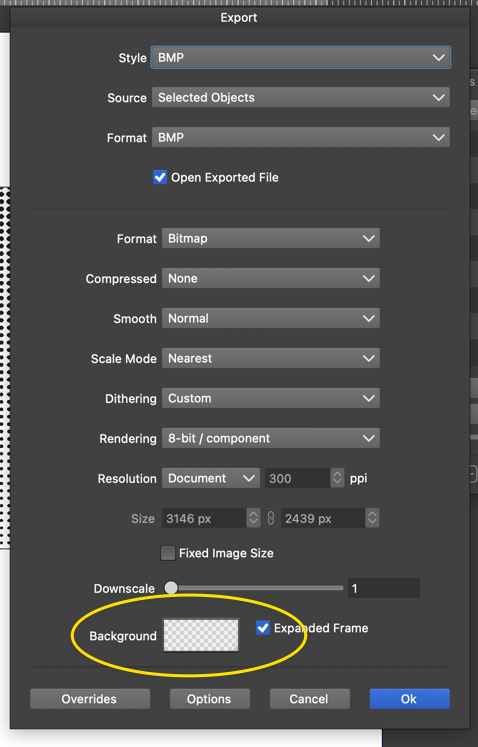This screenshot has width=478, height=747.
Task: Click the Overrides button
Action: click(x=90, y=699)
